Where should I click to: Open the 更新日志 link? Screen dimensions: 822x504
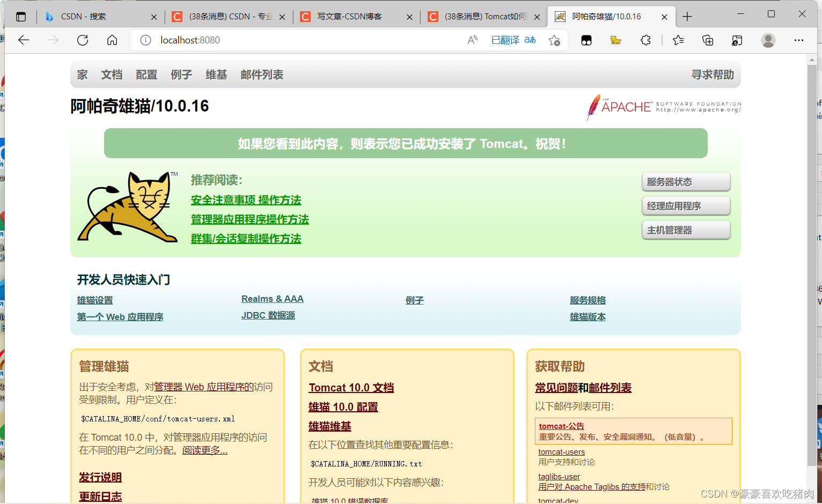point(100,496)
